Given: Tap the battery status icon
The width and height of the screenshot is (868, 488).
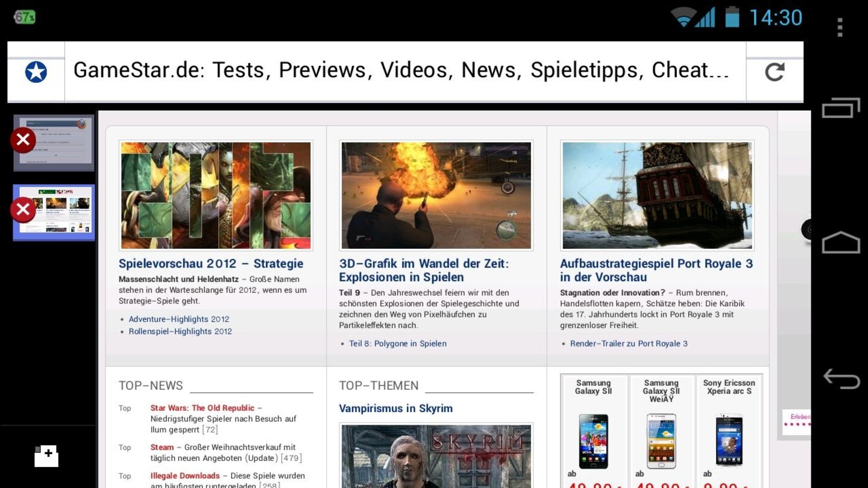Looking at the screenshot, I should tap(732, 17).
